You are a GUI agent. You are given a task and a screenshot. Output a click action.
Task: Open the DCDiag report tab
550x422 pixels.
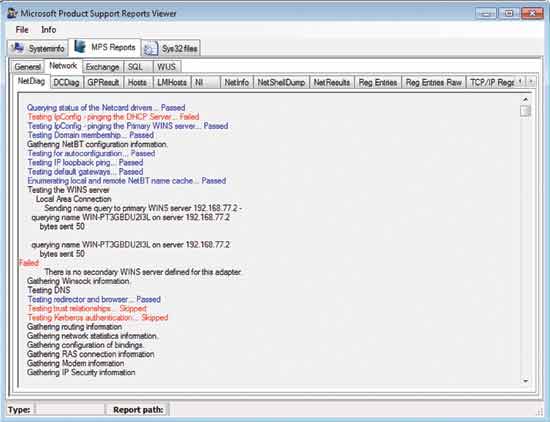point(66,82)
